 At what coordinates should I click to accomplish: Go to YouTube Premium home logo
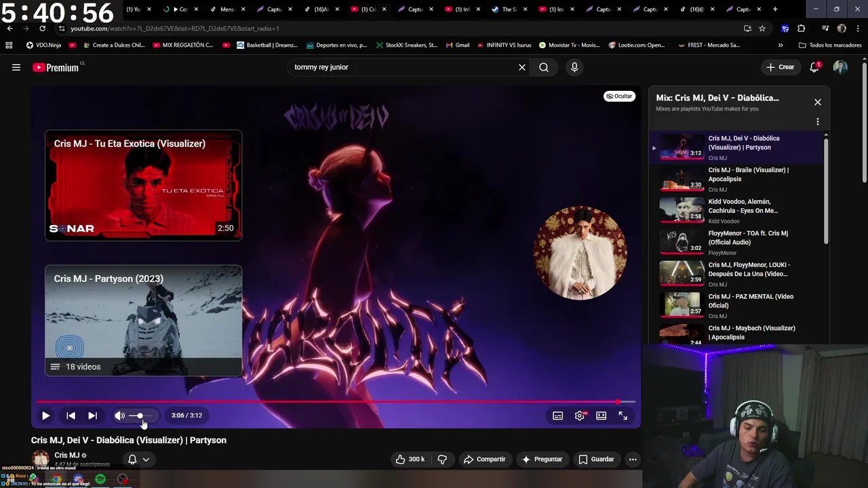pyautogui.click(x=56, y=67)
